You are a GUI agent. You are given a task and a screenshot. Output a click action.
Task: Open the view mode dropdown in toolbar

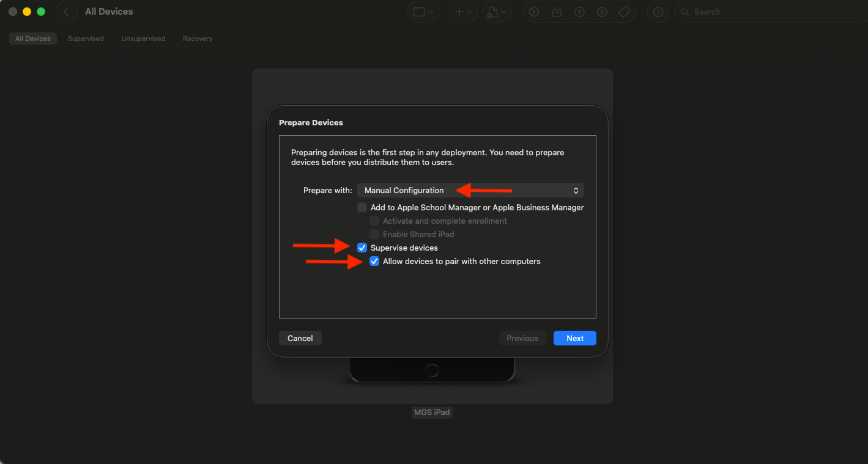423,12
